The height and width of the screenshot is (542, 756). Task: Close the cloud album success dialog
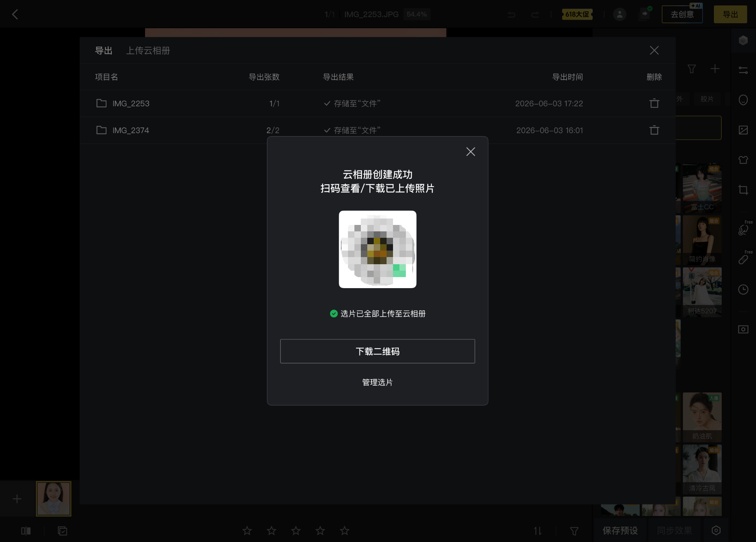coord(471,152)
